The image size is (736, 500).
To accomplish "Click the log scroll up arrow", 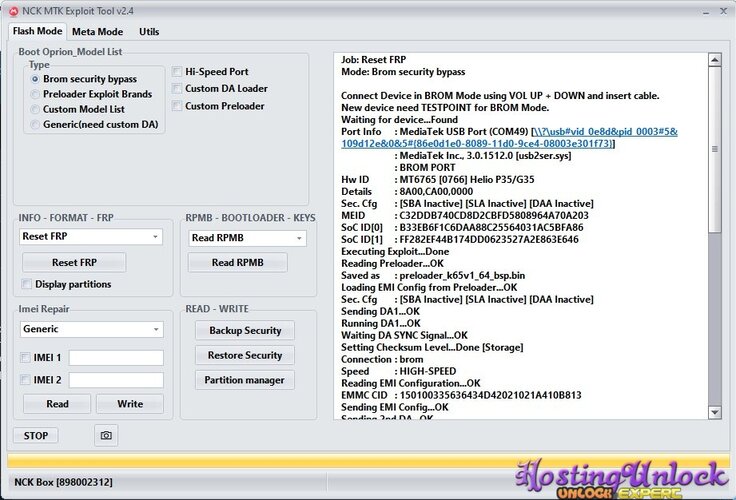I will click(x=714, y=60).
